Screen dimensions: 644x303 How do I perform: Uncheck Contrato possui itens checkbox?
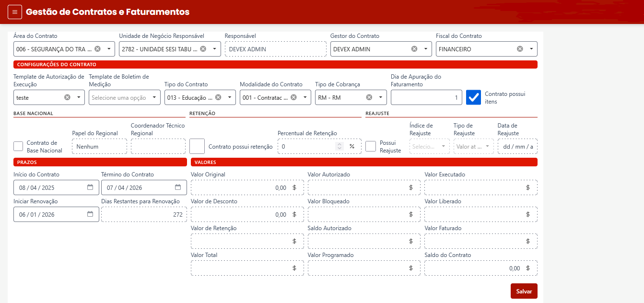tap(474, 97)
